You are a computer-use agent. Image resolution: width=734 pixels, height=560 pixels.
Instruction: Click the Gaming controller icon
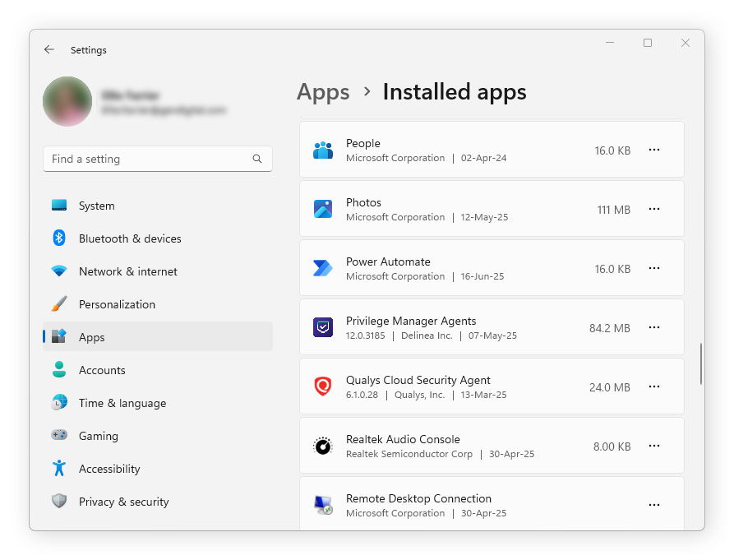click(59, 436)
